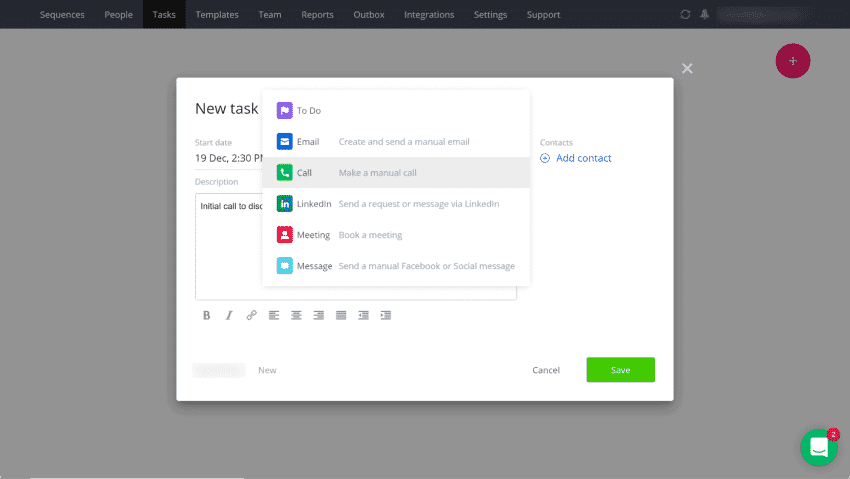Open the Team tab
850x479 pixels.
point(269,15)
